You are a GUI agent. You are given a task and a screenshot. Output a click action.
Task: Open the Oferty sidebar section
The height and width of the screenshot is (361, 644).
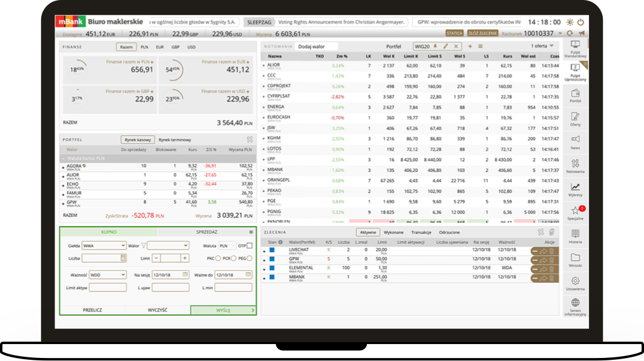point(575,119)
